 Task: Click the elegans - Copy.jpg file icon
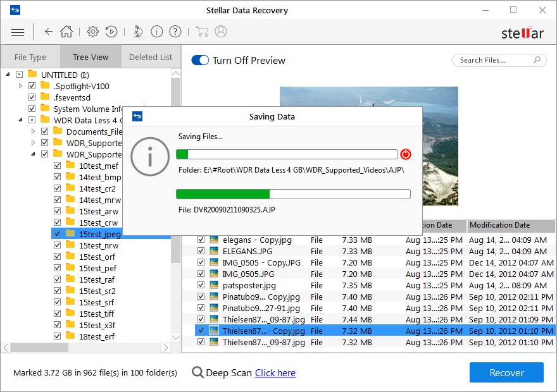pos(214,240)
